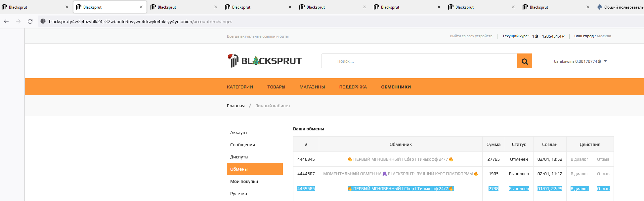Click the onion site security icon in address bar

(43, 21)
